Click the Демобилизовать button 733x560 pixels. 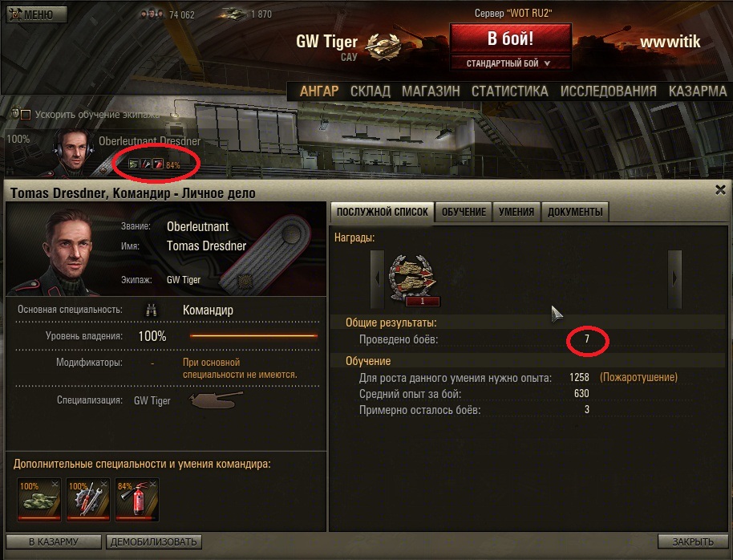pyautogui.click(x=154, y=542)
